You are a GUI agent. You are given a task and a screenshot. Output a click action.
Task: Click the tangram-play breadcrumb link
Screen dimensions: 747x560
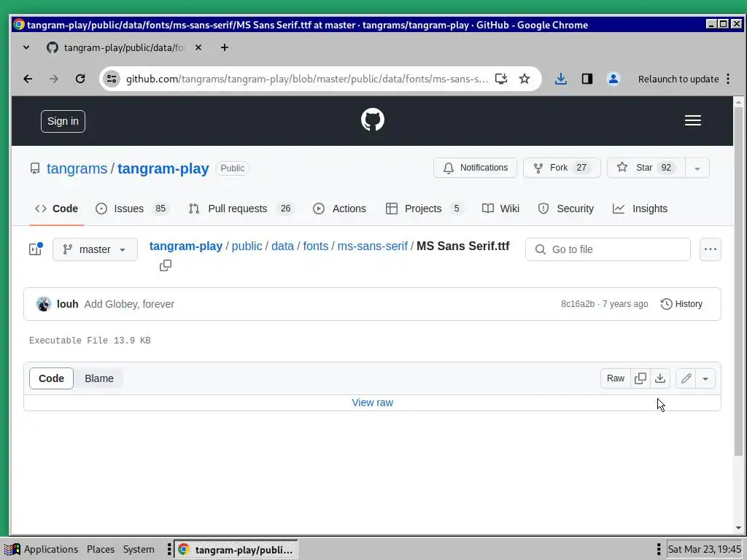click(186, 246)
